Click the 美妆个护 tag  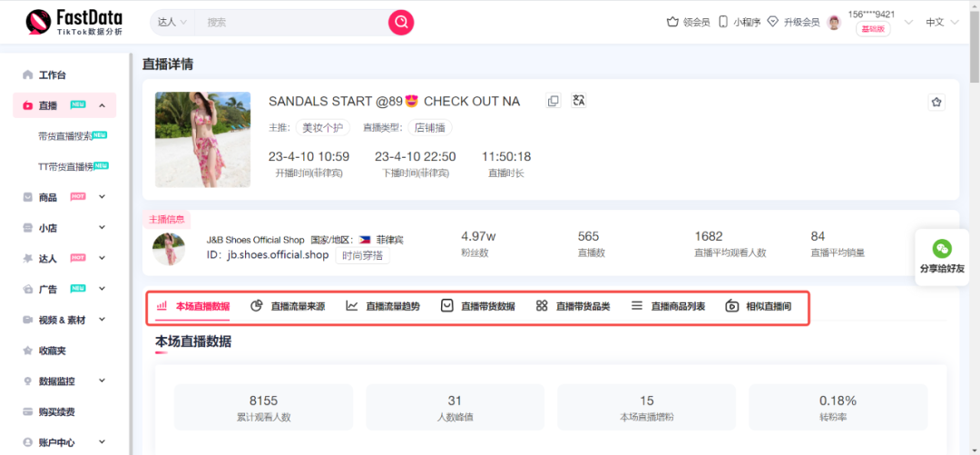[x=323, y=128]
